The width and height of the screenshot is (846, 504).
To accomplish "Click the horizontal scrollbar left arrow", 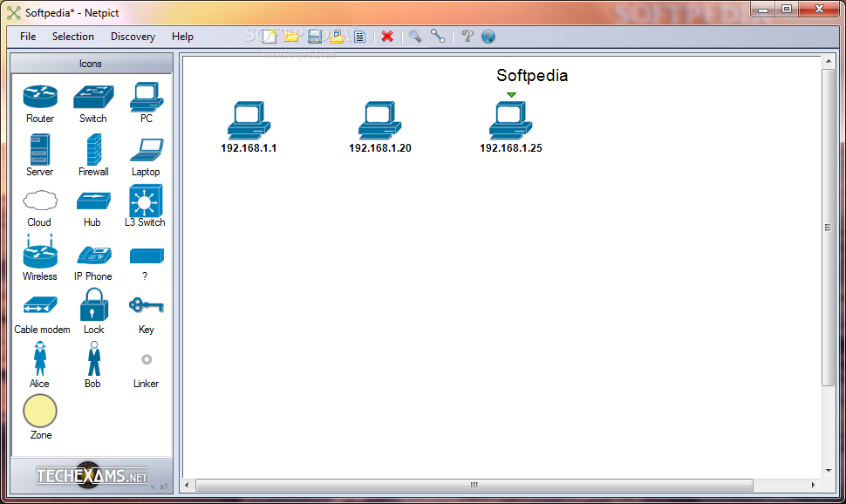I will tap(188, 485).
